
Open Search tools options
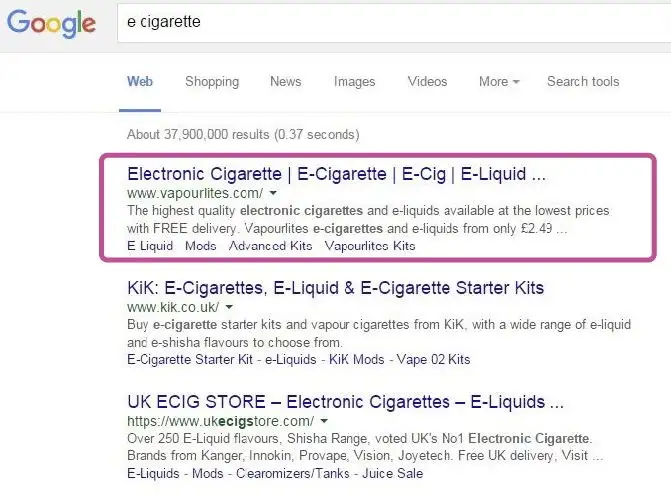point(583,81)
